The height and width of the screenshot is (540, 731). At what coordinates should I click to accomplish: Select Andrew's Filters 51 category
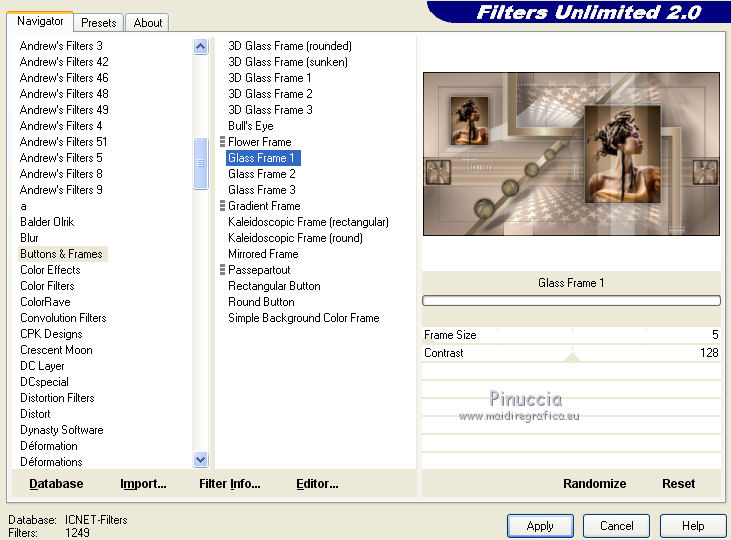point(63,141)
